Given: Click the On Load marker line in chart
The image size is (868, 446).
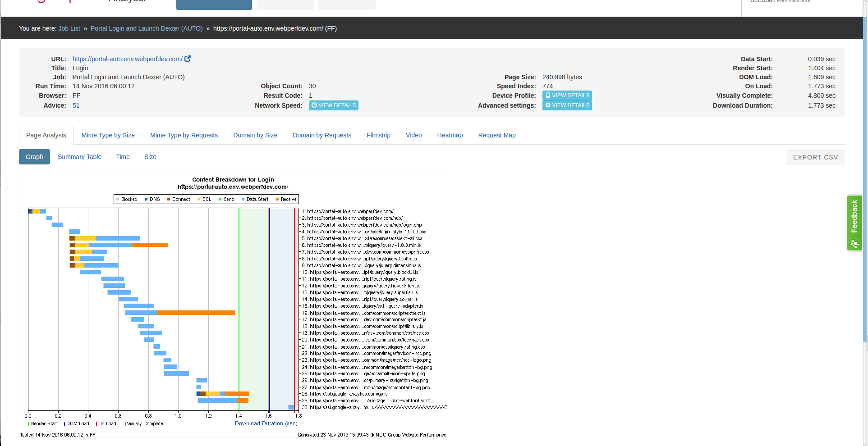Looking at the screenshot, I should click(294, 309).
